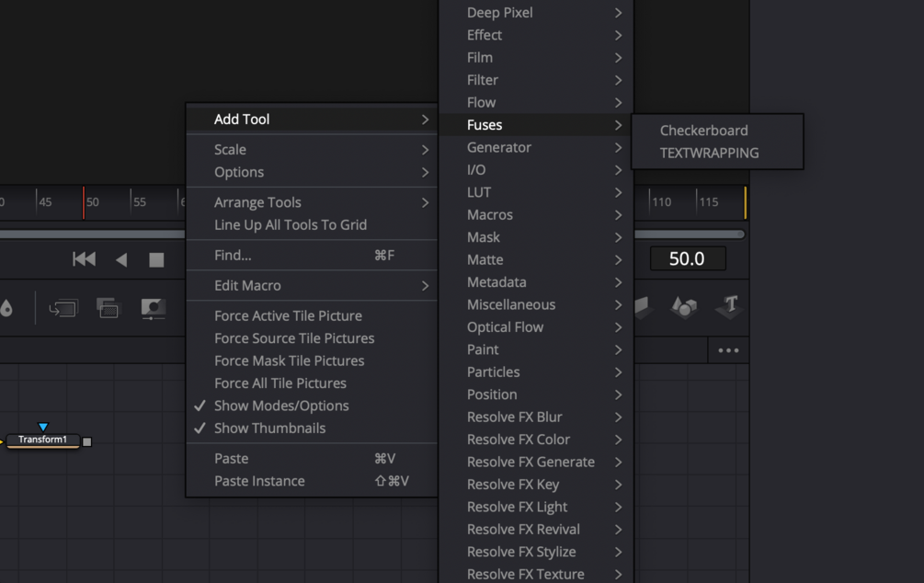Select the Blur drop-shaped tool icon
924x583 pixels.
6,309
